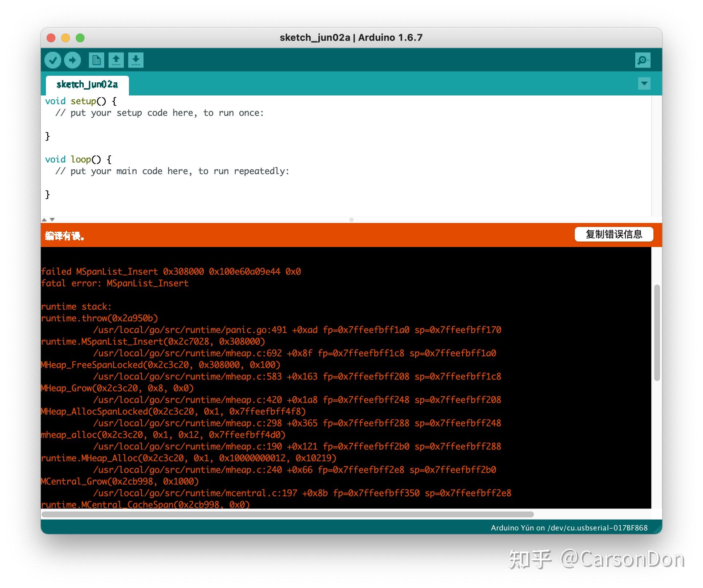Click the 编译有误 error message header
This screenshot has height=588, width=703.
pos(64,235)
